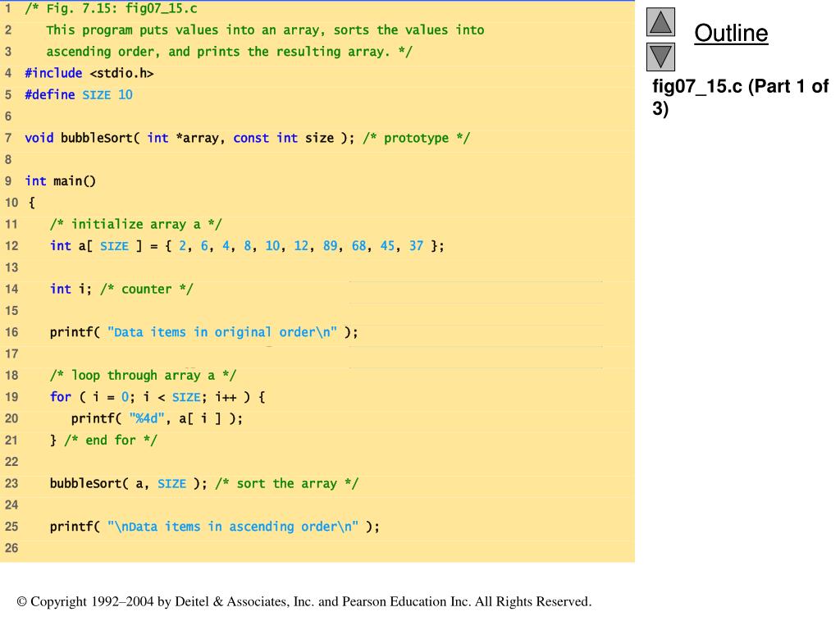Click the 'bubbleSort( a, SIZE );' call line

pyautogui.click(x=203, y=483)
